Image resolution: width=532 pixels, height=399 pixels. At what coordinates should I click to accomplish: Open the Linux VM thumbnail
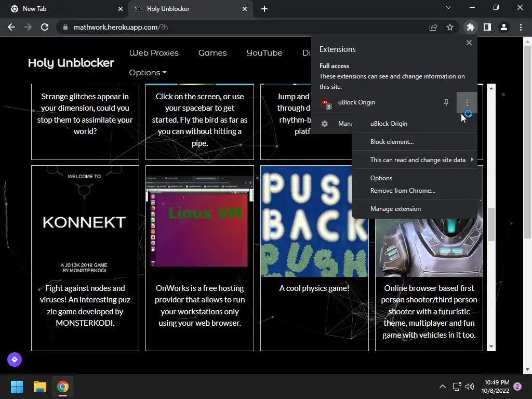click(199, 221)
